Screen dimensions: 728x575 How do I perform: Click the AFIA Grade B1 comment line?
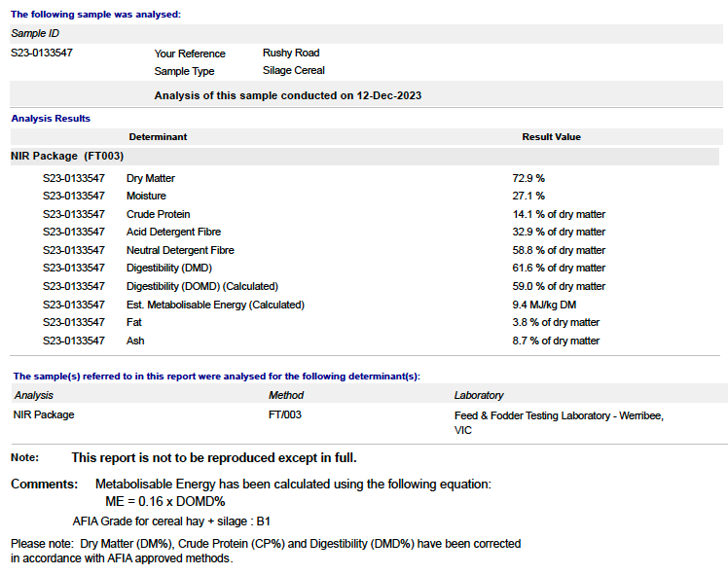pos(171,521)
